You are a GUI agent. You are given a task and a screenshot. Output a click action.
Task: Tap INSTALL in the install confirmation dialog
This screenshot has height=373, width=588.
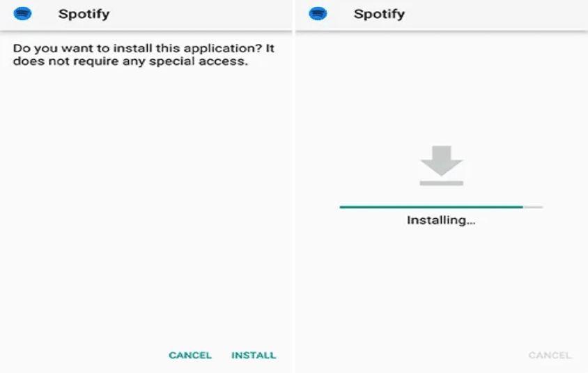pos(254,355)
